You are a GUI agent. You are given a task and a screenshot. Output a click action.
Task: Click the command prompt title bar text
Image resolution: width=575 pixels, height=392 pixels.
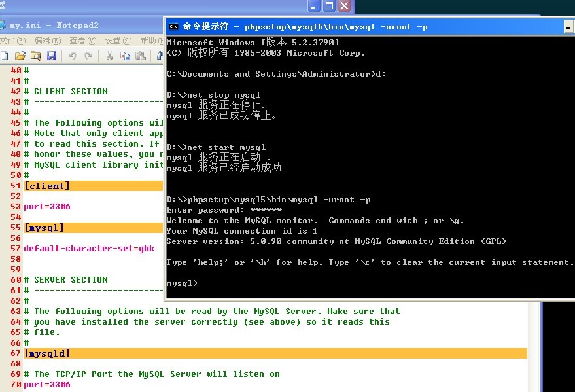pyautogui.click(x=305, y=26)
